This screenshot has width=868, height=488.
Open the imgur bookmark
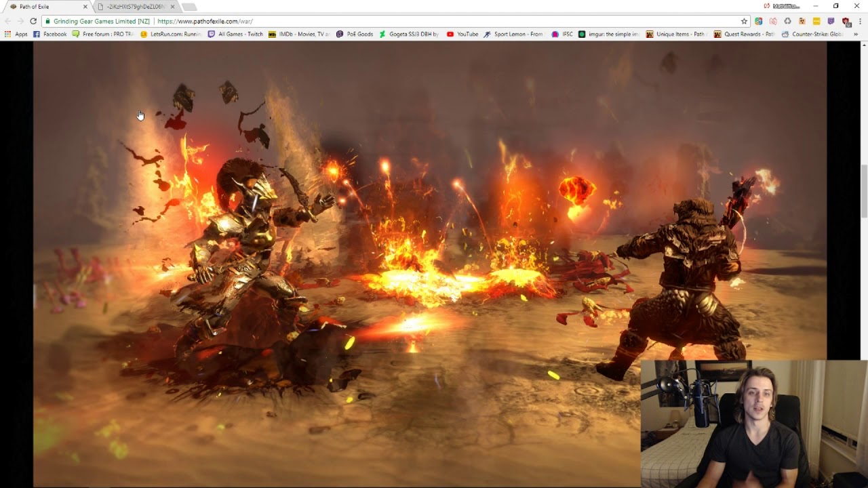[609, 34]
